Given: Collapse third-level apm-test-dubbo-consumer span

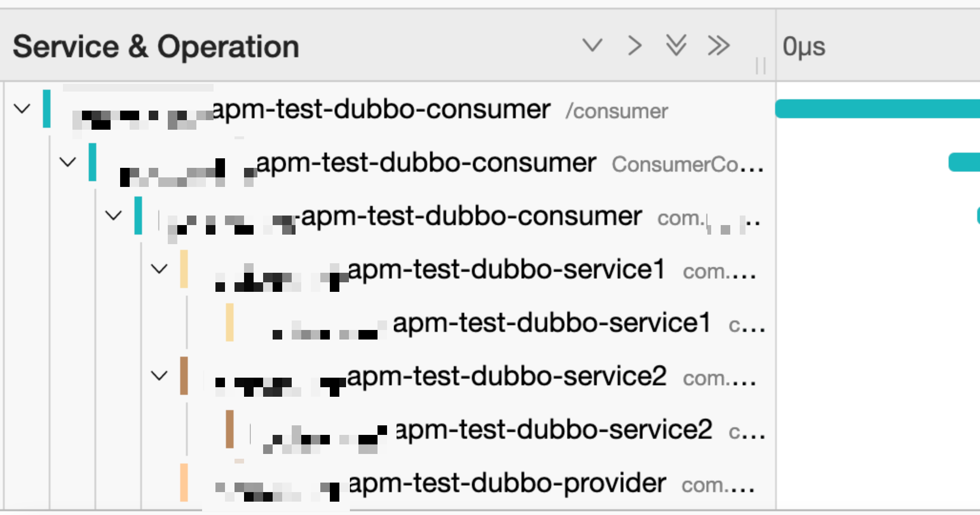Looking at the screenshot, I should [x=113, y=216].
